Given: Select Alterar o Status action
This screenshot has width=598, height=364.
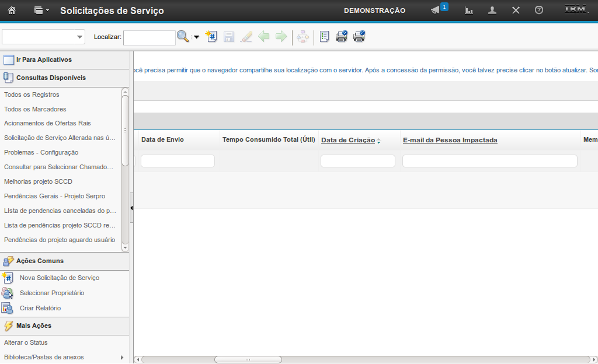Looking at the screenshot, I should click(x=26, y=342).
